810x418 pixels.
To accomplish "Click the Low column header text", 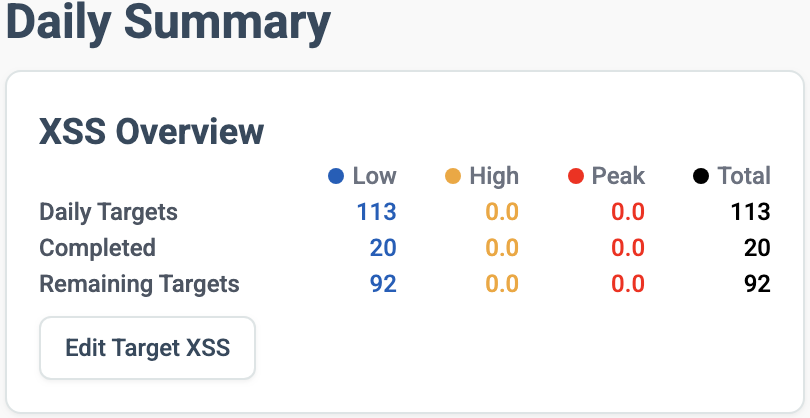I will (x=374, y=177).
